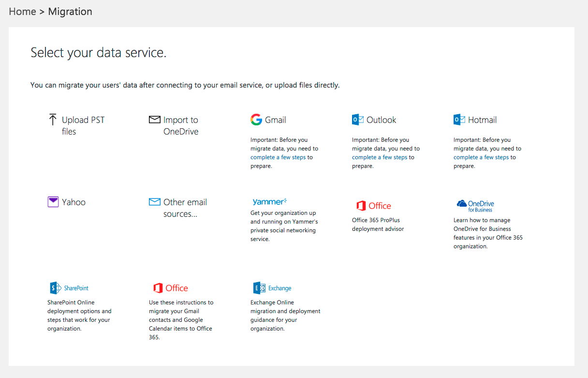Viewport: 588px width, 378px height.
Task: Open the Yammer logo
Action: (x=269, y=201)
